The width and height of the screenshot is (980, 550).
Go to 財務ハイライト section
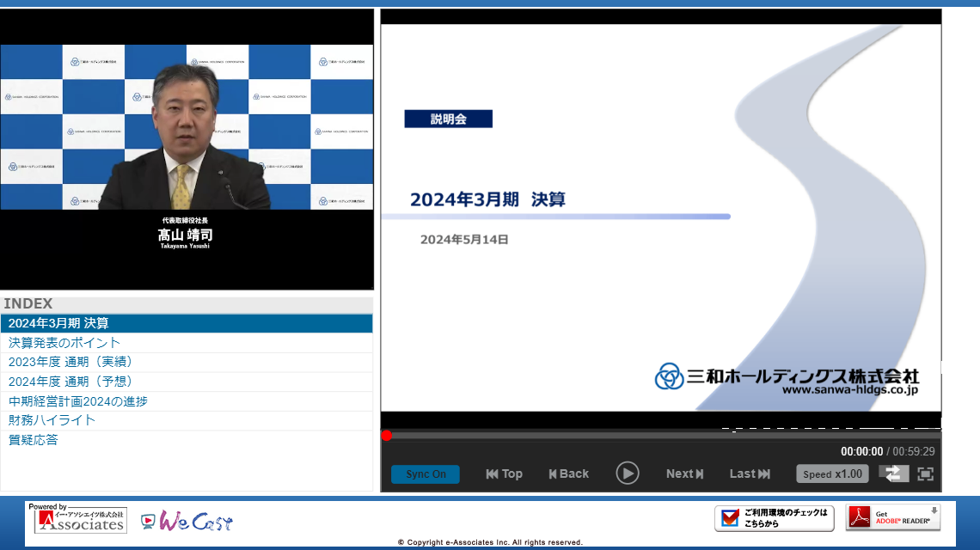tap(52, 420)
